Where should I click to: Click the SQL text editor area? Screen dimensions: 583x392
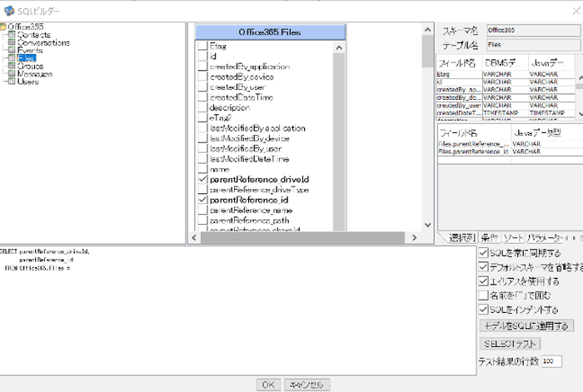click(x=238, y=310)
